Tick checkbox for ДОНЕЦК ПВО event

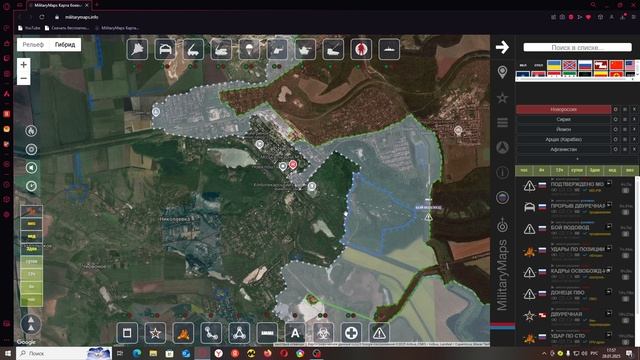coord(626,299)
